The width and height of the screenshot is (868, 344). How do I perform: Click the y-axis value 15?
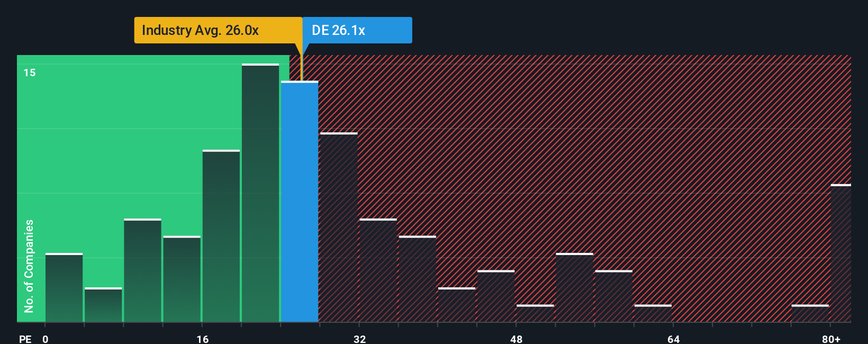pyautogui.click(x=30, y=73)
